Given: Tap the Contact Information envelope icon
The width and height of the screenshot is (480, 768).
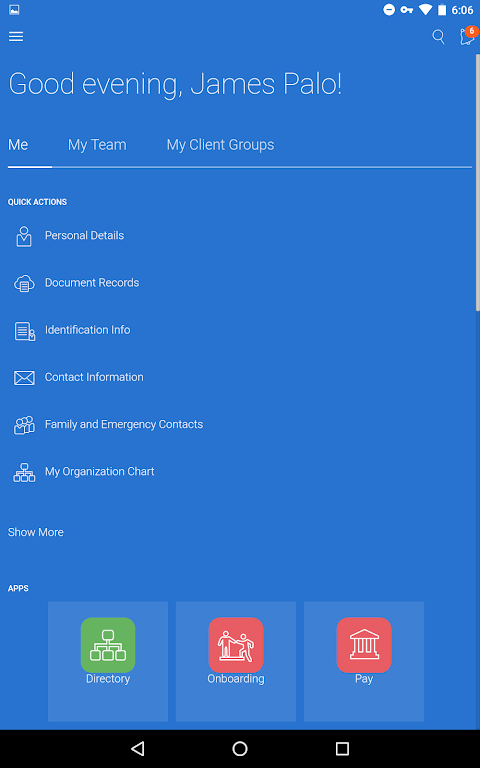Looking at the screenshot, I should coord(24,378).
